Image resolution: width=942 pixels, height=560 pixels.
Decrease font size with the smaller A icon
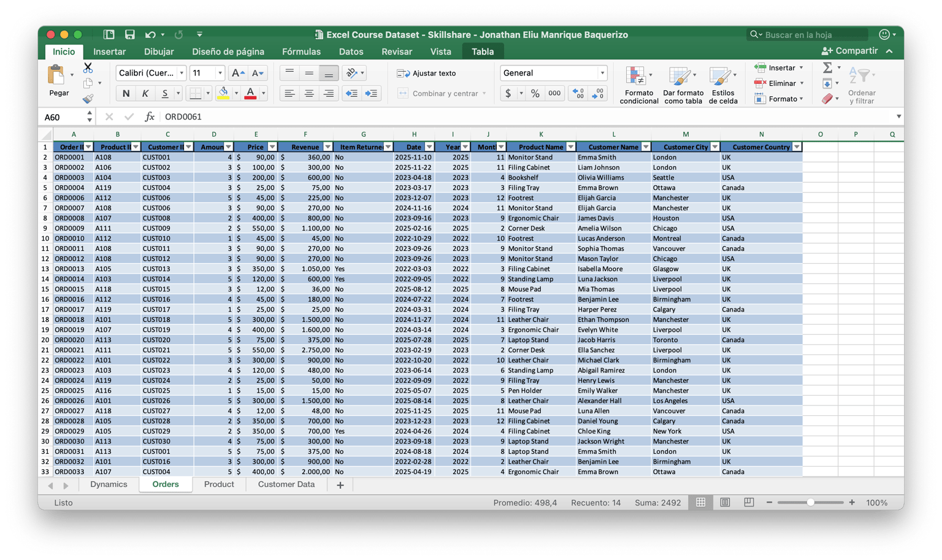tap(258, 73)
